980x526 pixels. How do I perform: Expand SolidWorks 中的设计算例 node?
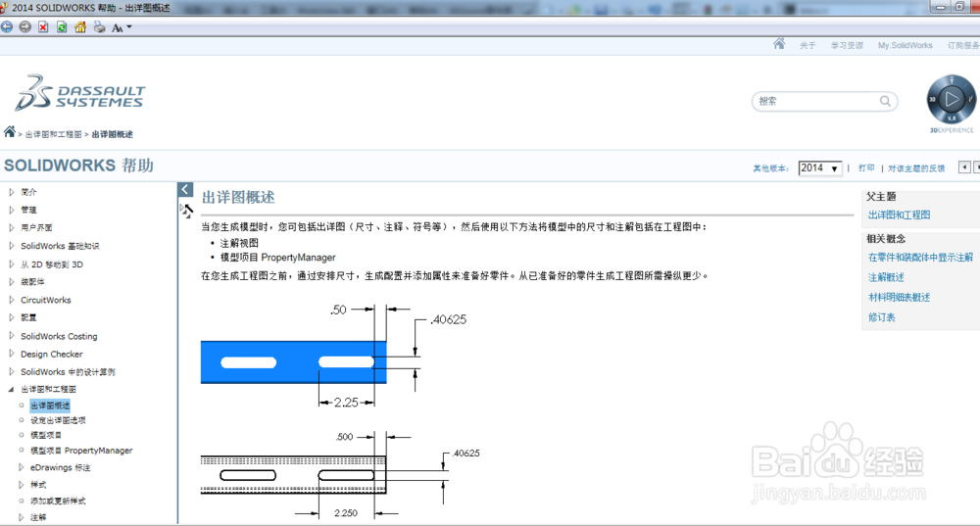11,371
